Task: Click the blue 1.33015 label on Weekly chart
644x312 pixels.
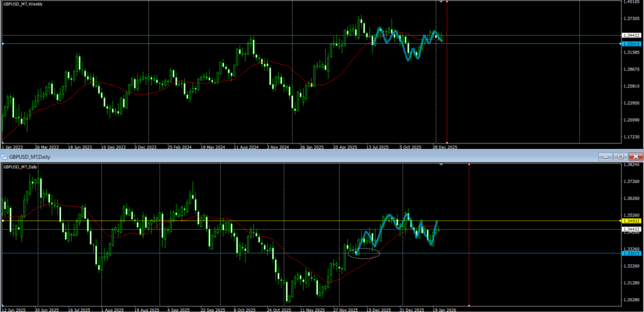Action: coord(631,43)
